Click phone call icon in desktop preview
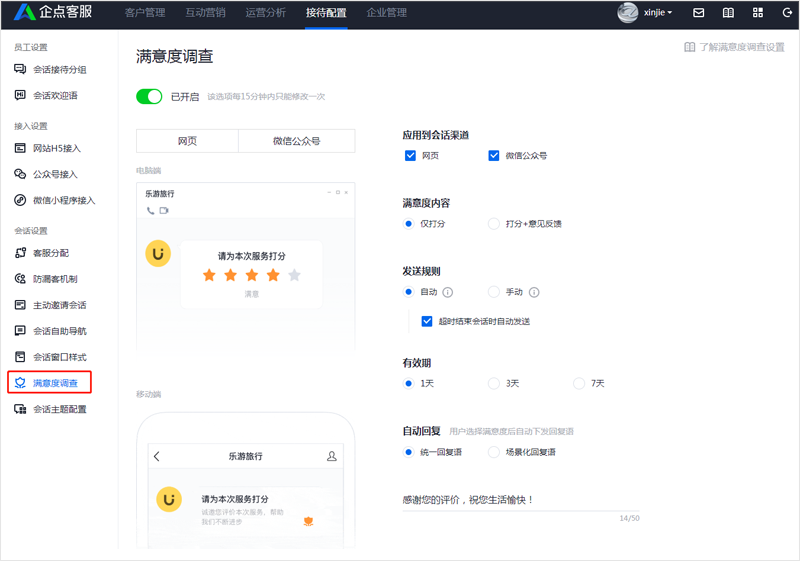The image size is (800, 561). (x=150, y=210)
